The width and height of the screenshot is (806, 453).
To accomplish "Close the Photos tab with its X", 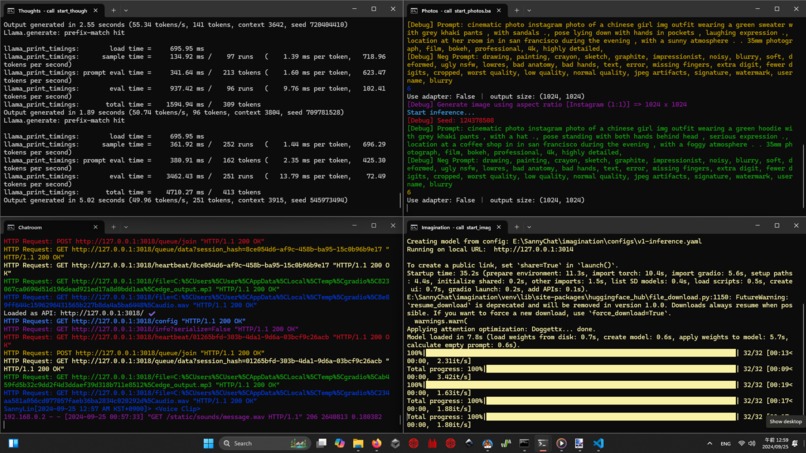I will click(498, 10).
